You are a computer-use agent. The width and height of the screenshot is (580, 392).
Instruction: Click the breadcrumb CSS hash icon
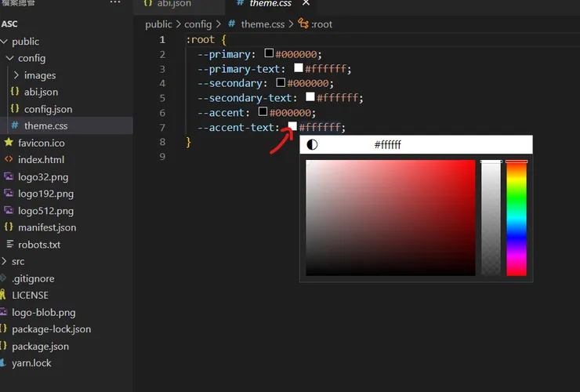coord(231,24)
